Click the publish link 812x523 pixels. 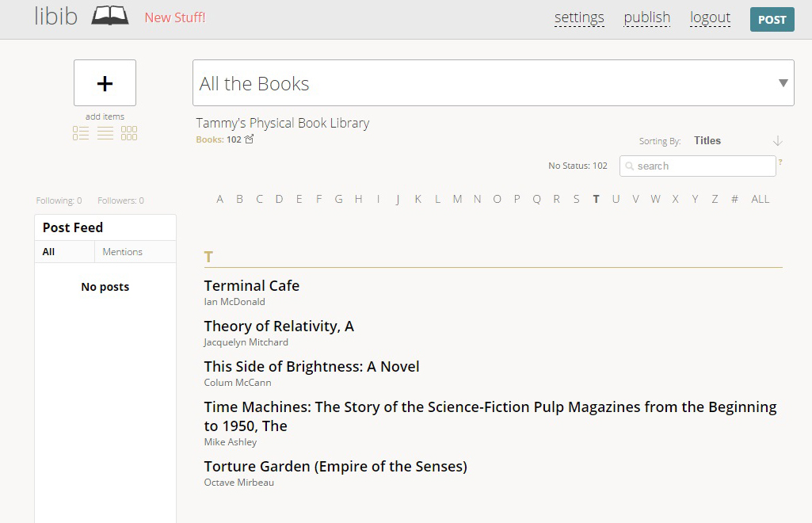coord(647,17)
